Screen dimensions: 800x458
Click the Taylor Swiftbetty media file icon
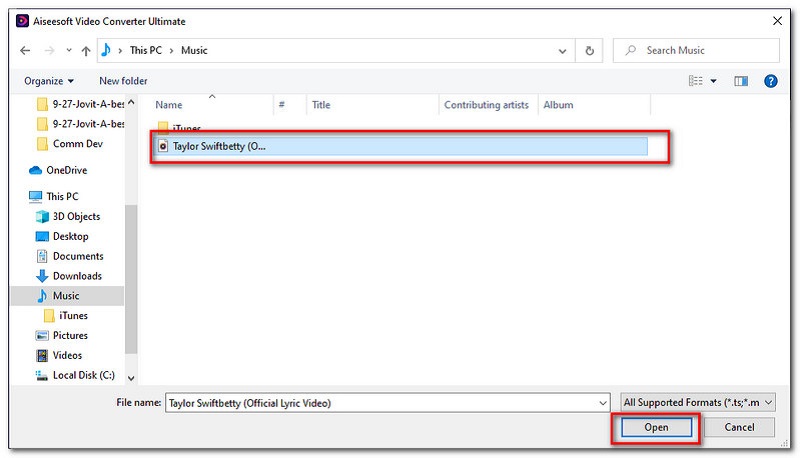pos(163,146)
